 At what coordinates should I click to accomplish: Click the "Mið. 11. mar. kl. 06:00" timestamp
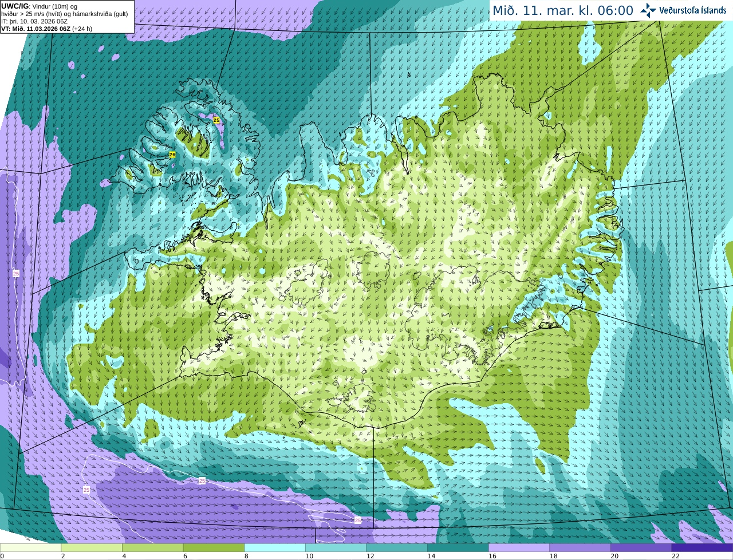coord(563,10)
